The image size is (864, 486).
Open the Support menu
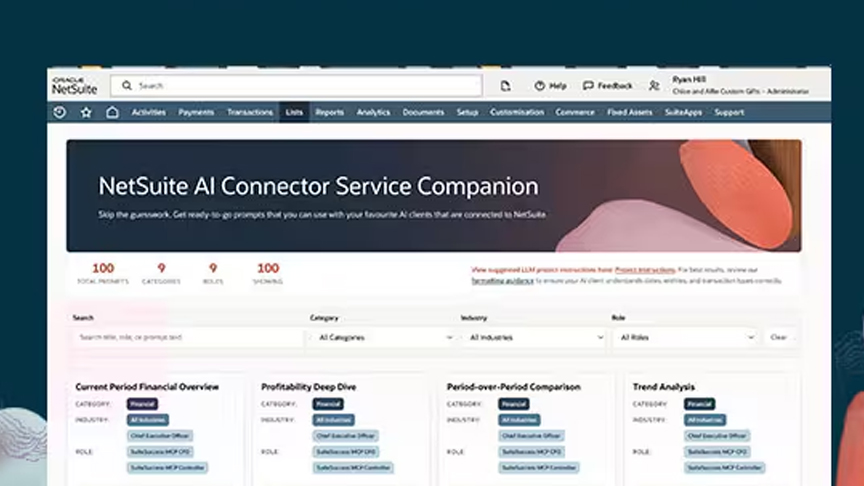(729, 112)
